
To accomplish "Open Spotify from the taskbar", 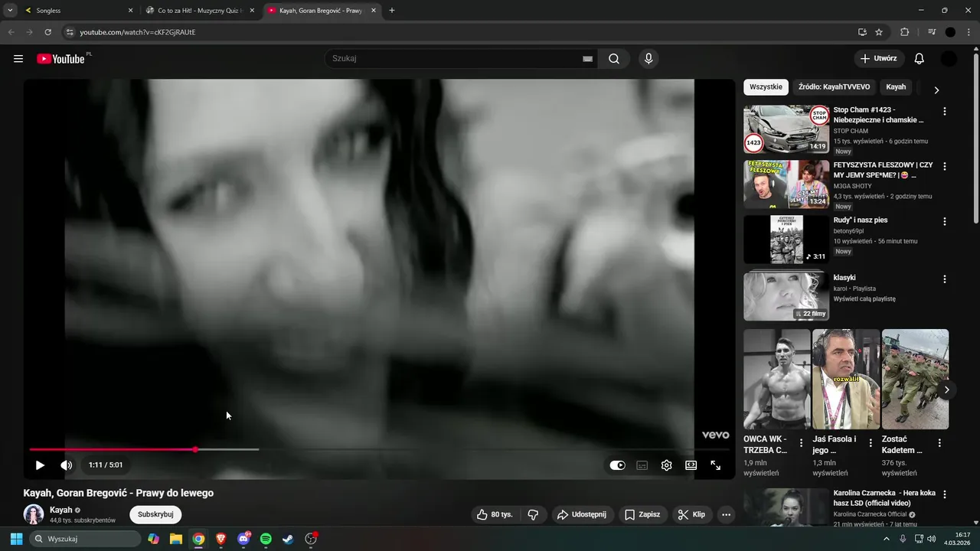I will (266, 539).
